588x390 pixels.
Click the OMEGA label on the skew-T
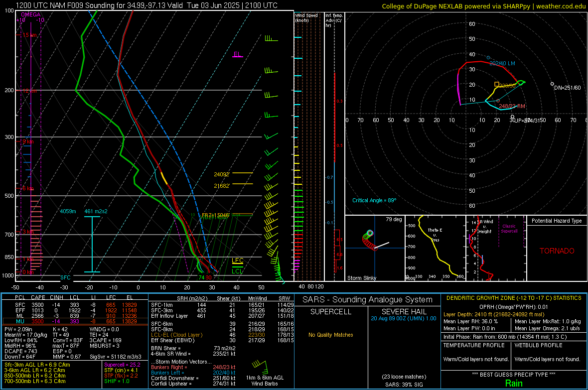(31, 14)
